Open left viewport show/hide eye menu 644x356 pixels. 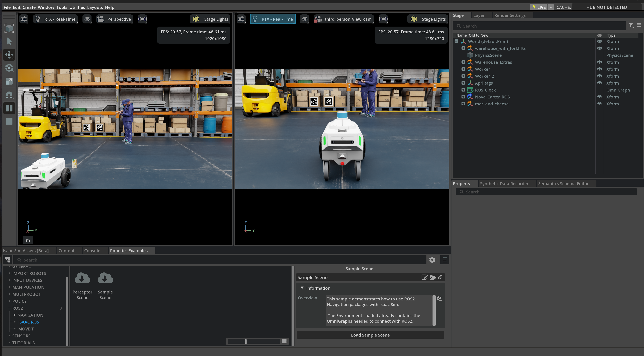87,19
